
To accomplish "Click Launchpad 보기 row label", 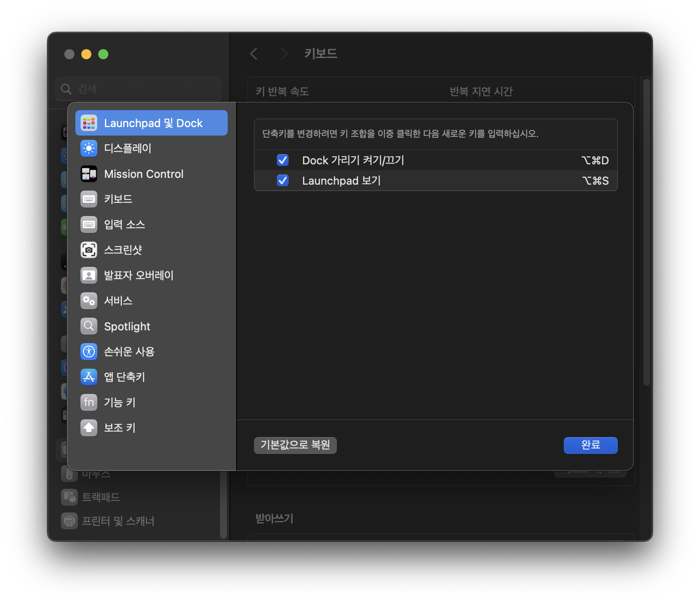I will click(x=342, y=180).
